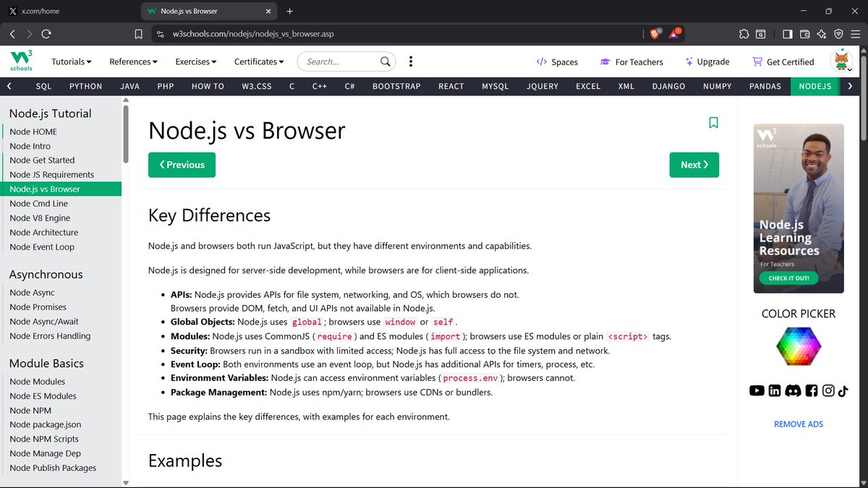Open the browser extensions puzzle icon
The height and width of the screenshot is (488, 868).
(744, 34)
